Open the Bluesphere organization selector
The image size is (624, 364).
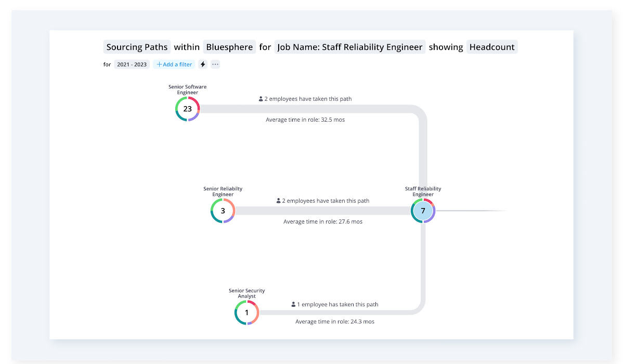point(229,47)
